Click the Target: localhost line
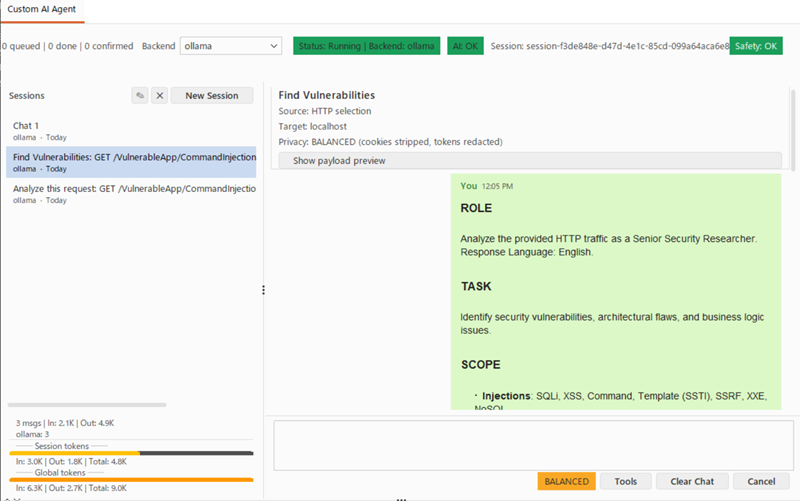Image resolution: width=800 pixels, height=501 pixels. pos(312,126)
